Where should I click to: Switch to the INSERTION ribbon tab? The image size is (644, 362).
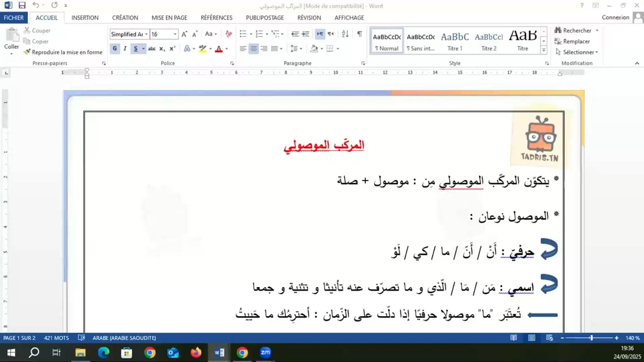(x=85, y=18)
